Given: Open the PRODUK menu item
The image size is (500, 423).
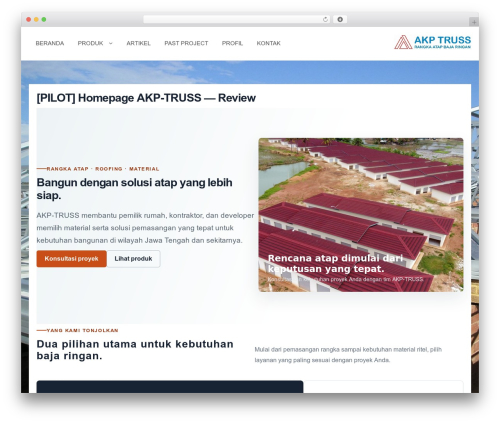Looking at the screenshot, I should tap(90, 43).
